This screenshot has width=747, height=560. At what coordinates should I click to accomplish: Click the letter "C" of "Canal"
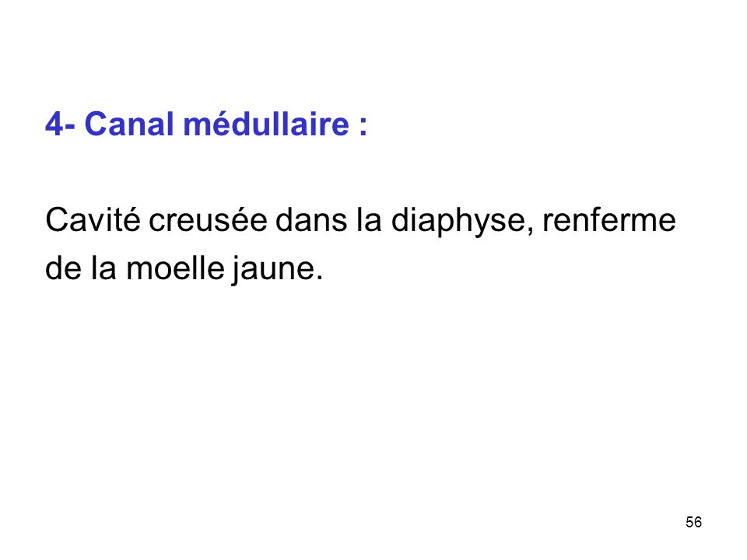pos(95,124)
